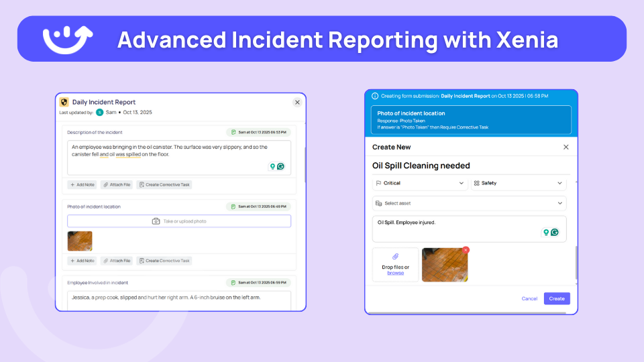Click the Grammarly icon in incident description box

click(280, 166)
